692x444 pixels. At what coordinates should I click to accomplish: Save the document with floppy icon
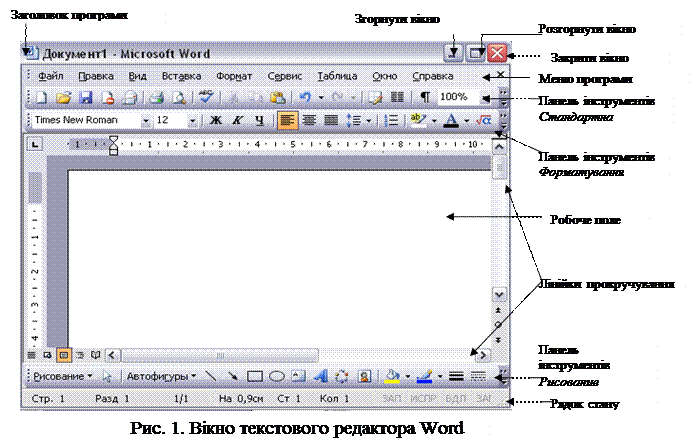pos(86,98)
